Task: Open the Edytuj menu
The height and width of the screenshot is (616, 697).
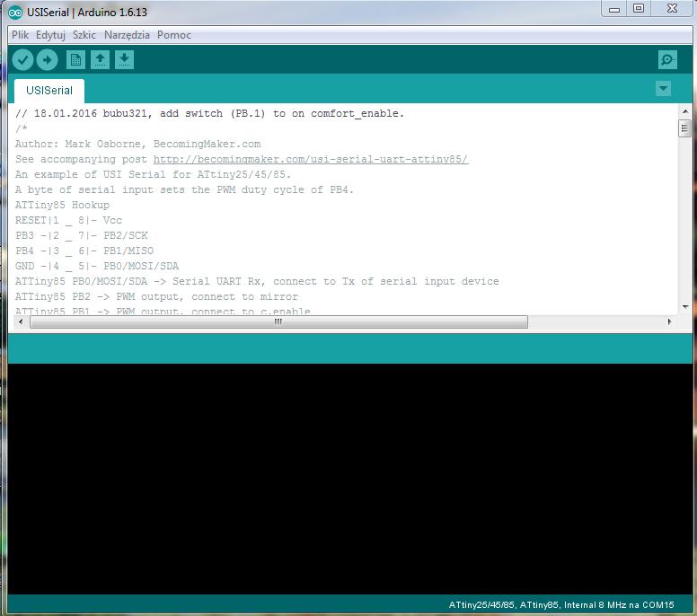Action: click(x=50, y=35)
